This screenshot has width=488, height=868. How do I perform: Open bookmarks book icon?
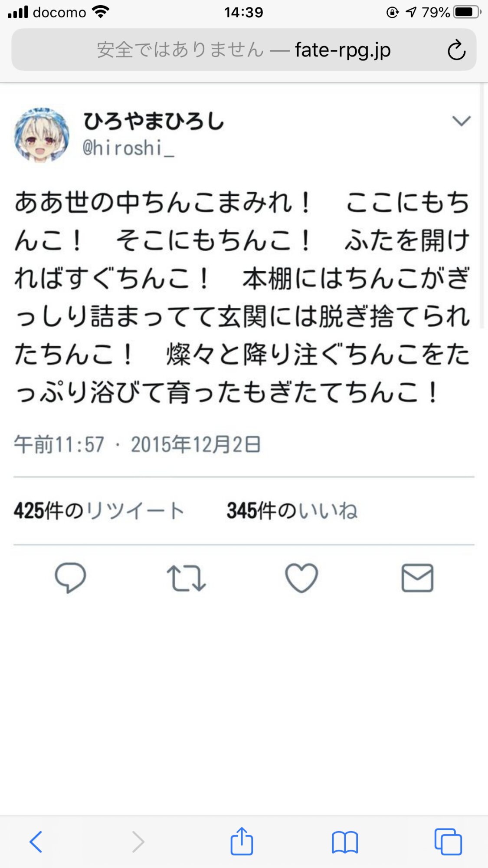(345, 842)
